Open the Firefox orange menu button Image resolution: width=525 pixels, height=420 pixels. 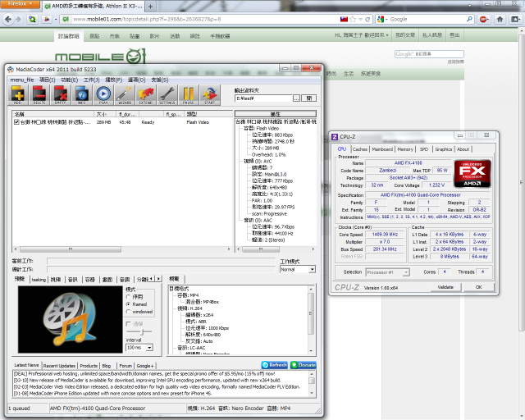(x=20, y=4)
